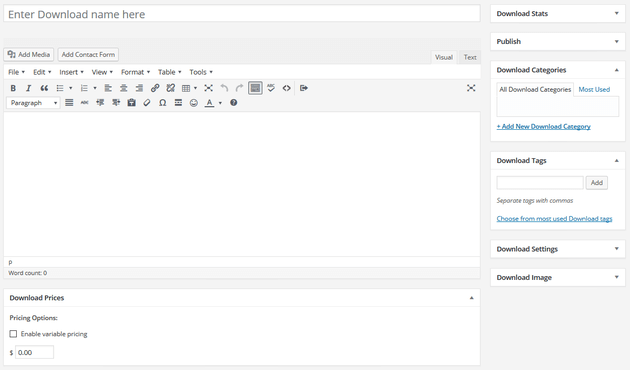
Task: Expand the Download Settings panel
Action: [x=617, y=249]
